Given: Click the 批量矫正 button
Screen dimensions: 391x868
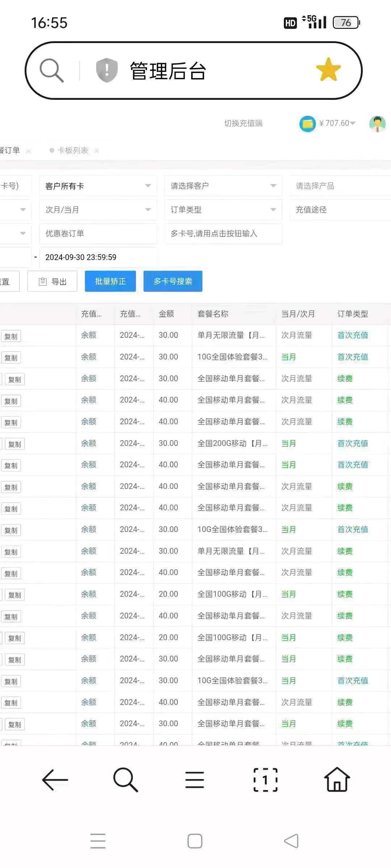Looking at the screenshot, I should pos(110,281).
